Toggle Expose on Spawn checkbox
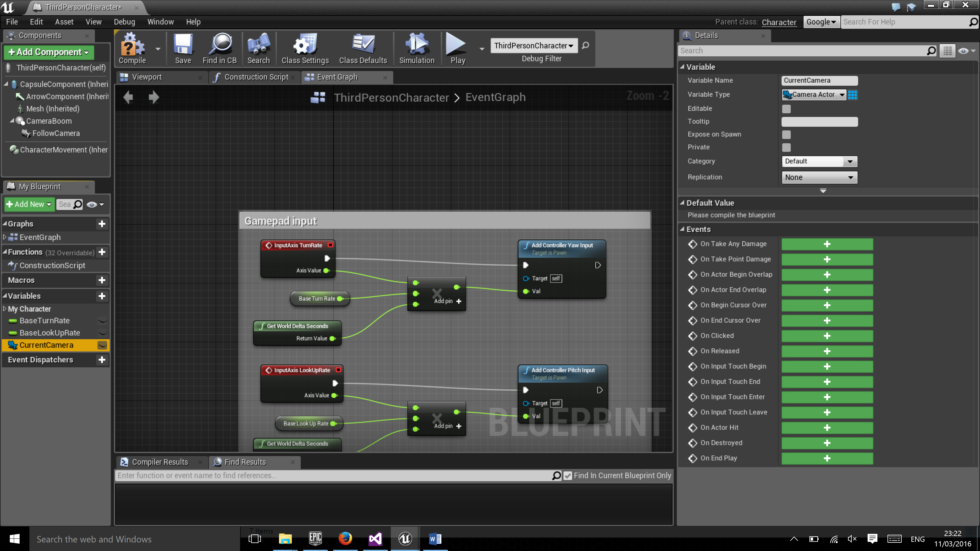Screen dimensions: 980x551 coord(786,135)
